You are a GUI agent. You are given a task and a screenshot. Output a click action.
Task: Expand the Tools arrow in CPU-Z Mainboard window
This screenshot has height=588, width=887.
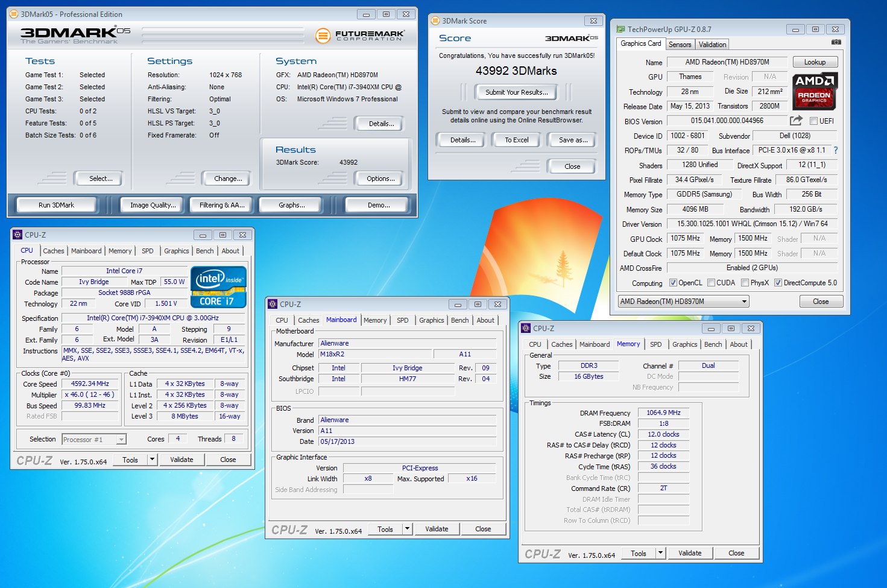[407, 529]
